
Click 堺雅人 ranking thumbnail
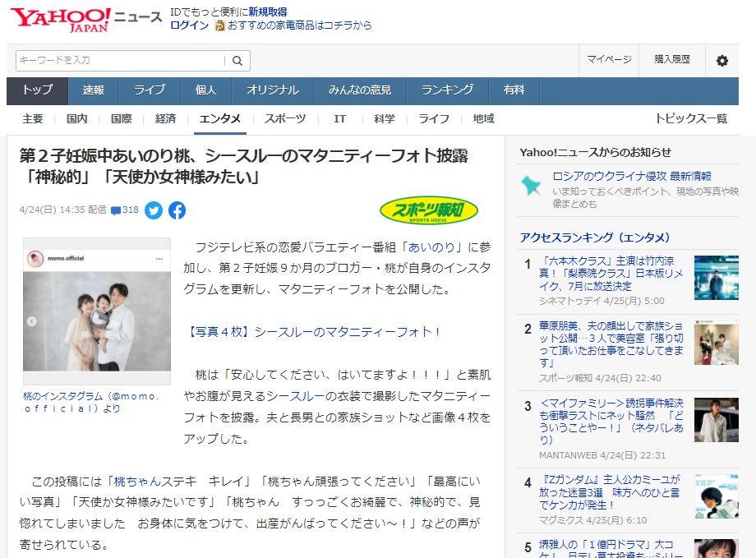pos(716,549)
